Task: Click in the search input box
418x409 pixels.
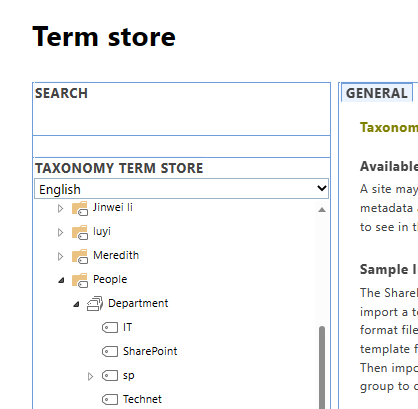Action: pos(181,146)
